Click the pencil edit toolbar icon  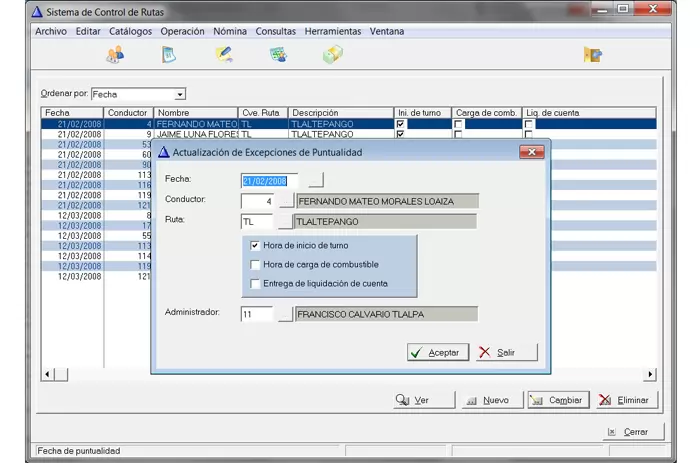tap(224, 55)
